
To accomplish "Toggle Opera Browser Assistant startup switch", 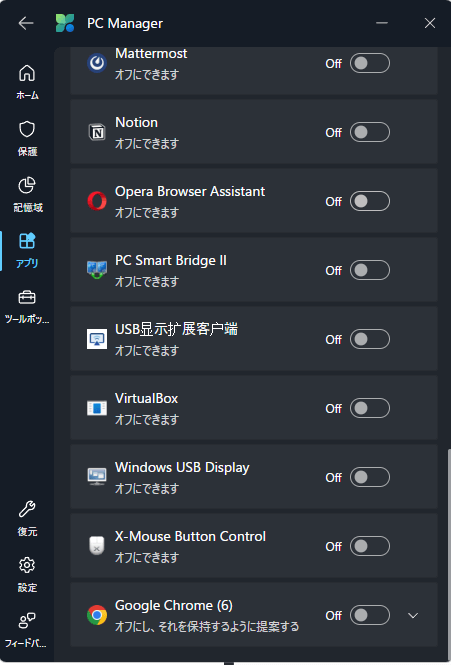I will pyautogui.click(x=370, y=201).
